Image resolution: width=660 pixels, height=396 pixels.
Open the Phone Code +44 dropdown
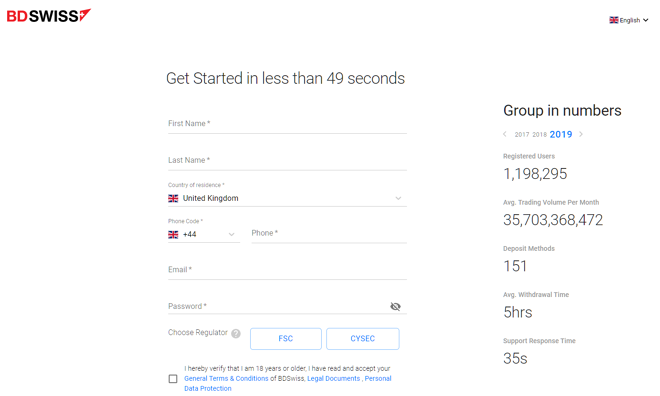204,234
